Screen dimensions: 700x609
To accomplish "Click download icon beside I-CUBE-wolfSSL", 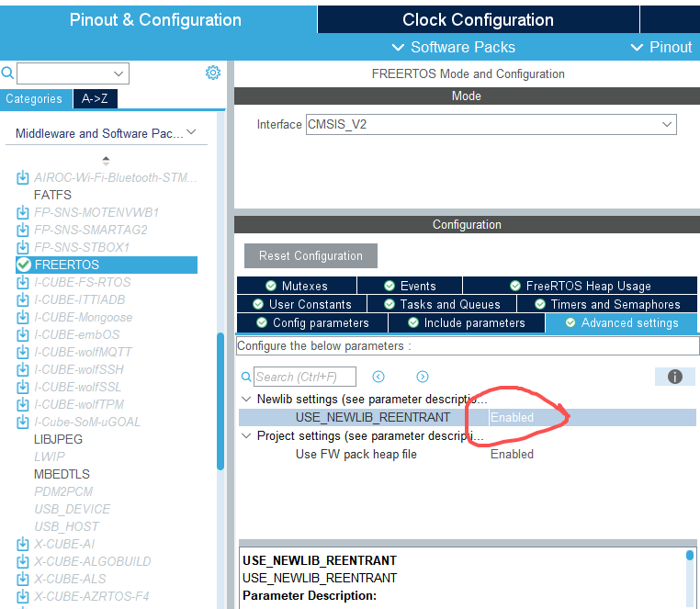I will 23,387.
